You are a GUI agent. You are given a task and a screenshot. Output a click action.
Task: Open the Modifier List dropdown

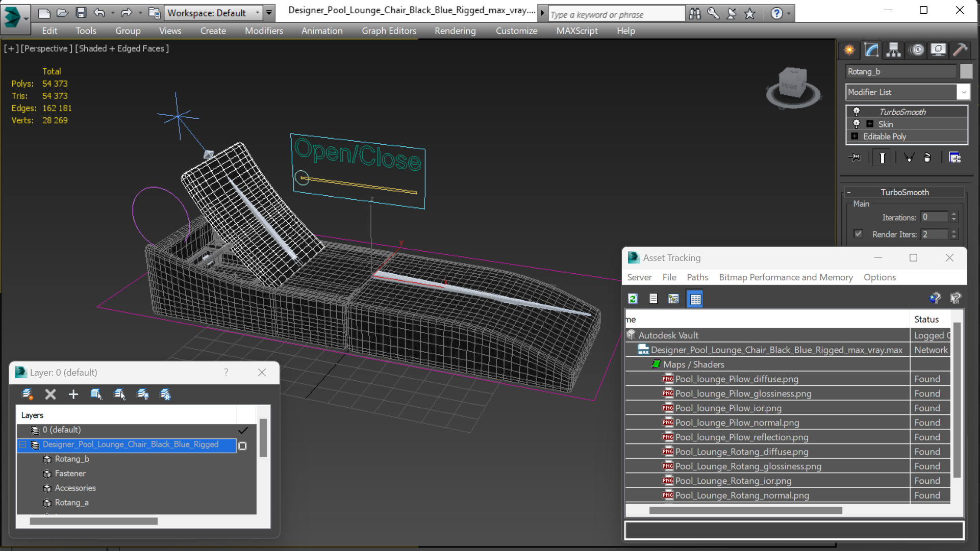[x=963, y=92]
